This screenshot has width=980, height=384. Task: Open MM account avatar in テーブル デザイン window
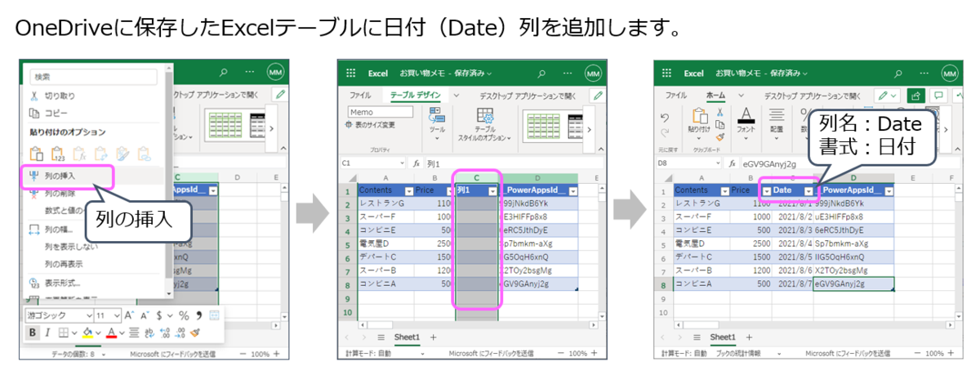coord(593,73)
